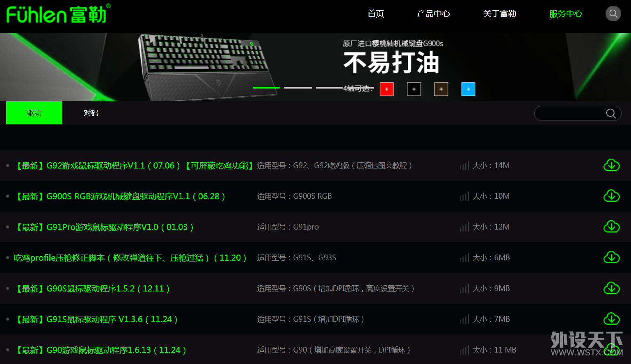The height and width of the screenshot is (364, 631).
Task: Click 大小：11 MB size label
Action: pos(494,350)
